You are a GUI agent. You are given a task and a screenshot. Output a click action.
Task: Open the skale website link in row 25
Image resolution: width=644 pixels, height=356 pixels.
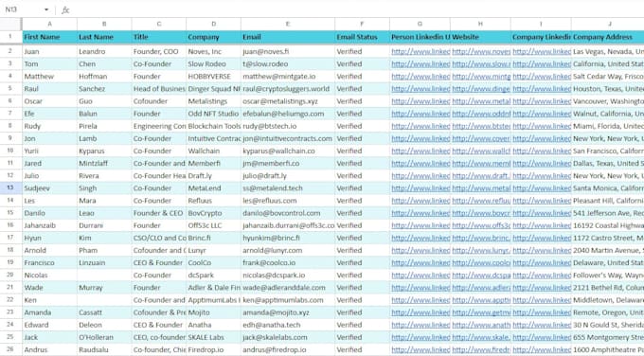point(481,337)
